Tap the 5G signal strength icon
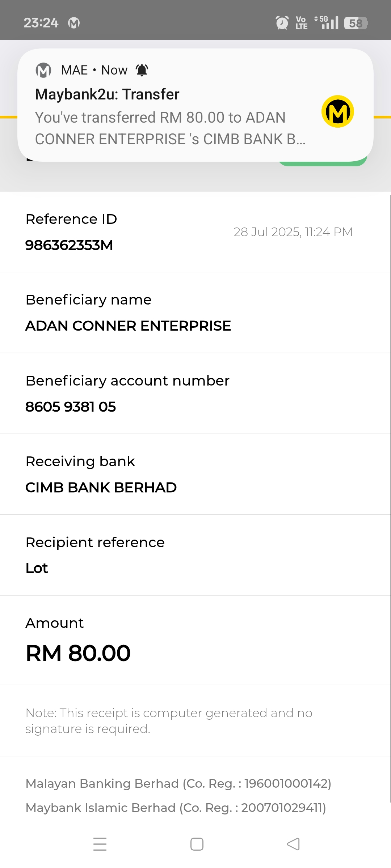The image size is (391, 868). coord(327,23)
